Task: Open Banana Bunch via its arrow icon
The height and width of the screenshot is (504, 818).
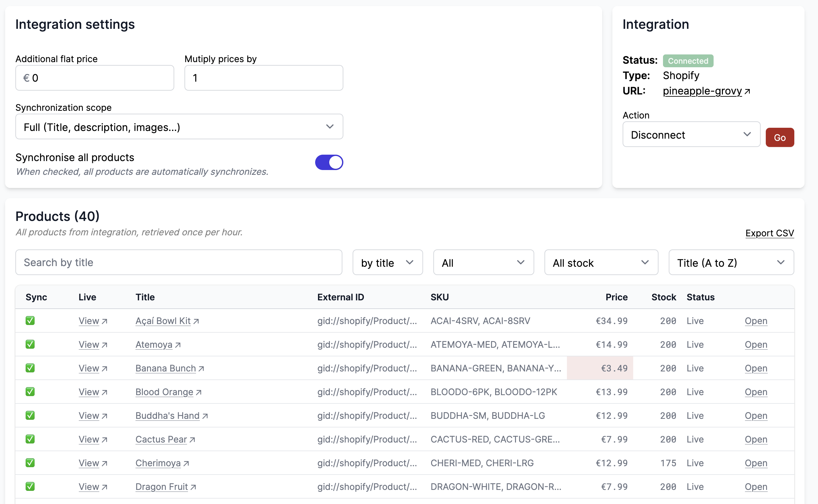Action: (x=202, y=368)
